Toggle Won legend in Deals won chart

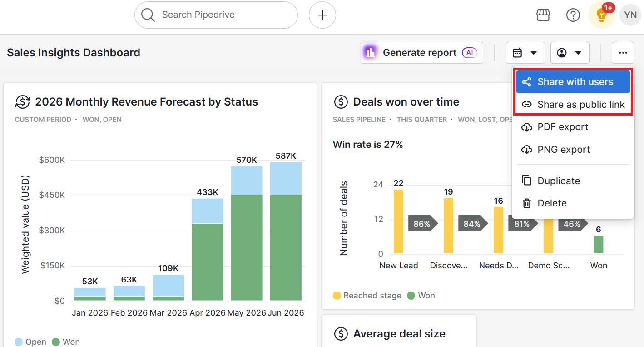(x=421, y=296)
